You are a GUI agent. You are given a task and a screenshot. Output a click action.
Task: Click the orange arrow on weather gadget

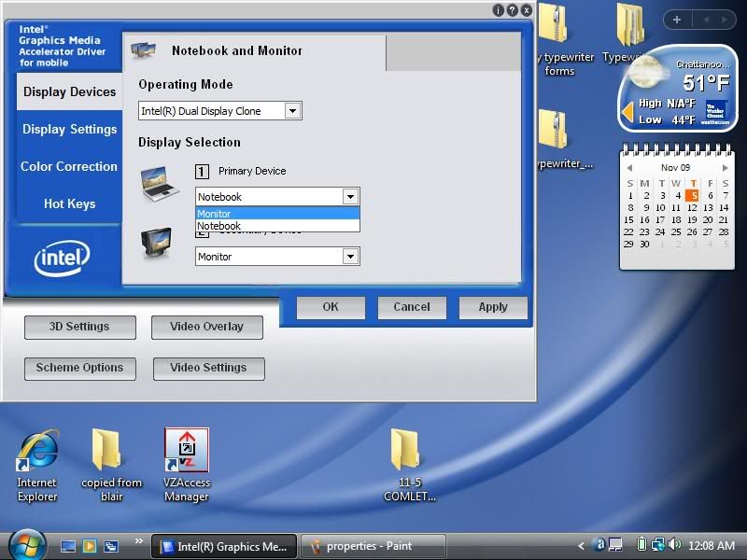pos(627,112)
